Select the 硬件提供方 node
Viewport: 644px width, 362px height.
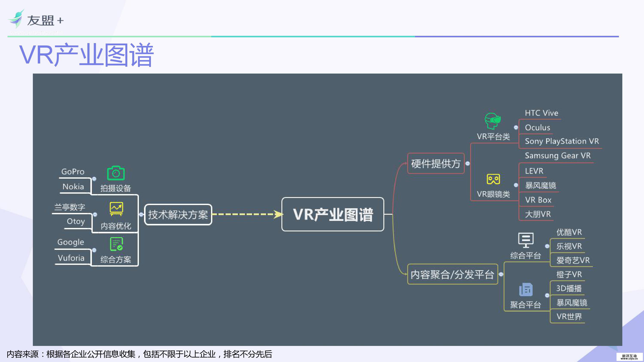click(x=436, y=163)
